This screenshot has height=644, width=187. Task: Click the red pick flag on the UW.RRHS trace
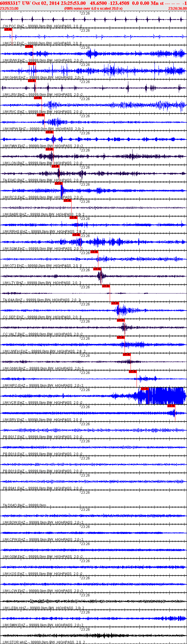coord(74,218)
